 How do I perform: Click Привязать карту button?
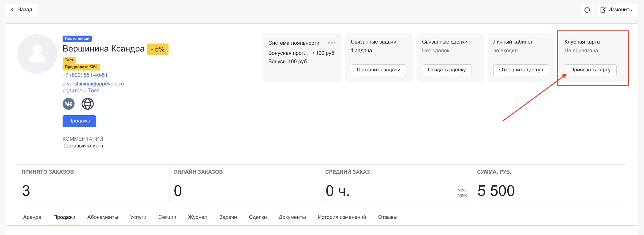pyautogui.click(x=590, y=70)
